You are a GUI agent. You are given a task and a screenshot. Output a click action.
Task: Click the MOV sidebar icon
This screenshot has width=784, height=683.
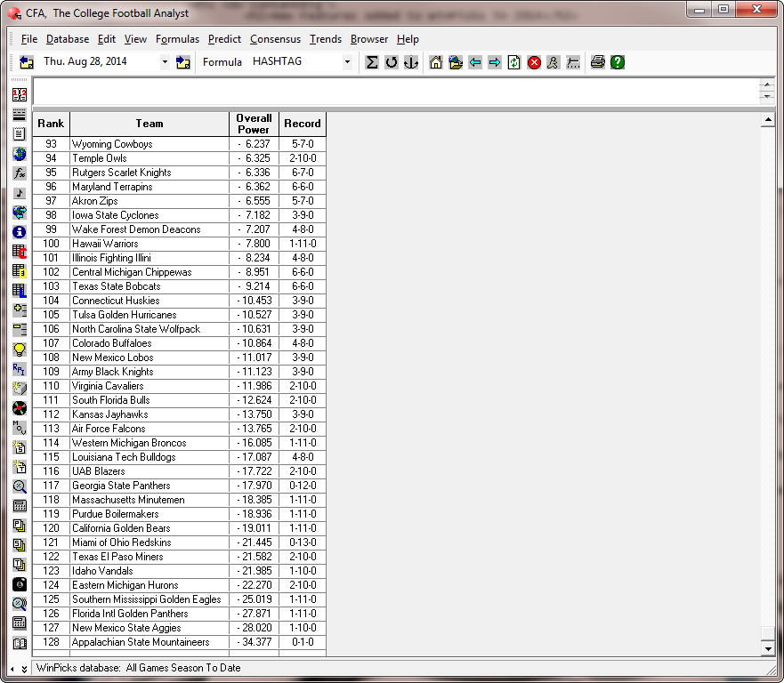pyautogui.click(x=20, y=428)
